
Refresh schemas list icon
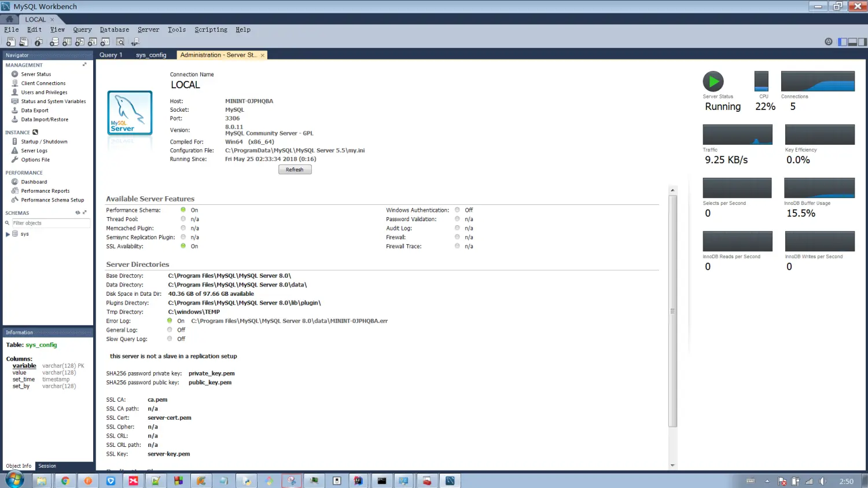coord(78,212)
